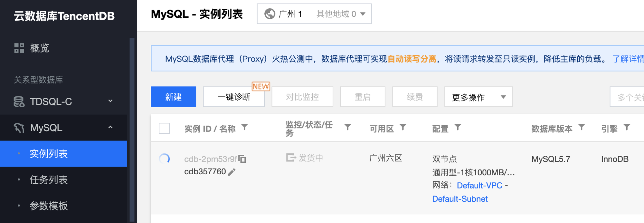Click the instance name cdb357760

[205, 172]
